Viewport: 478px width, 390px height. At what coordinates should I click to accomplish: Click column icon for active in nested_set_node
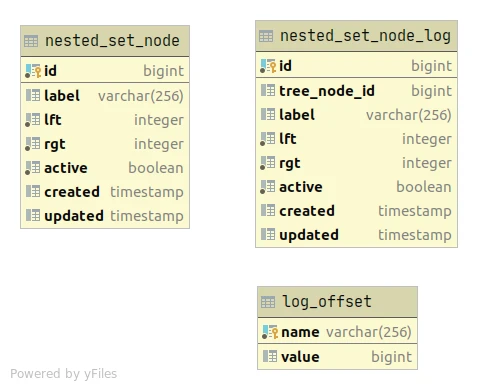[33, 168]
